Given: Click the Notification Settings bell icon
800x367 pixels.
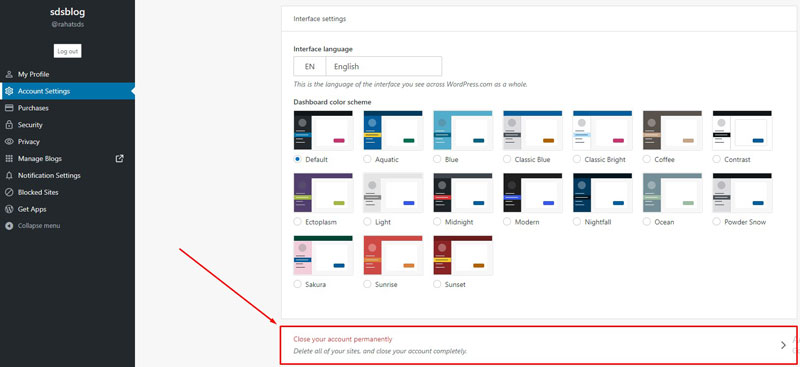Looking at the screenshot, I should (x=9, y=176).
